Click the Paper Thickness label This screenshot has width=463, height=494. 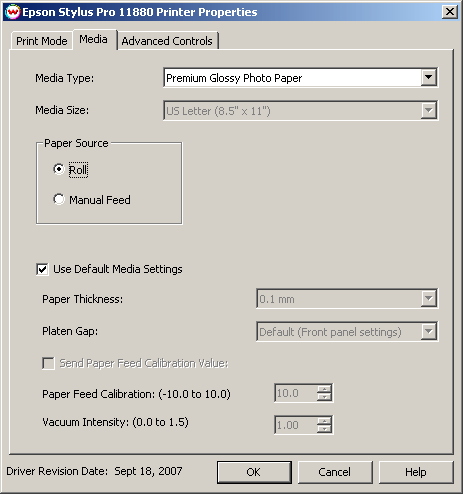pyautogui.click(x=82, y=299)
